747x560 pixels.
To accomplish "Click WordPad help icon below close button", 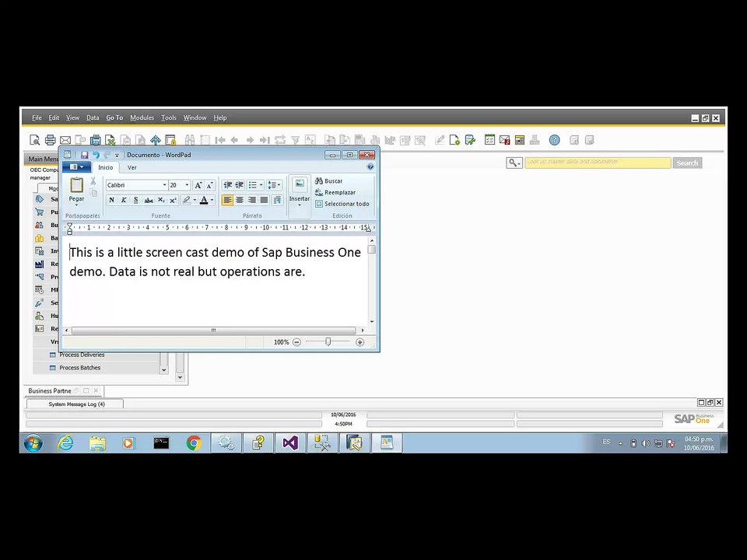I will 370,166.
